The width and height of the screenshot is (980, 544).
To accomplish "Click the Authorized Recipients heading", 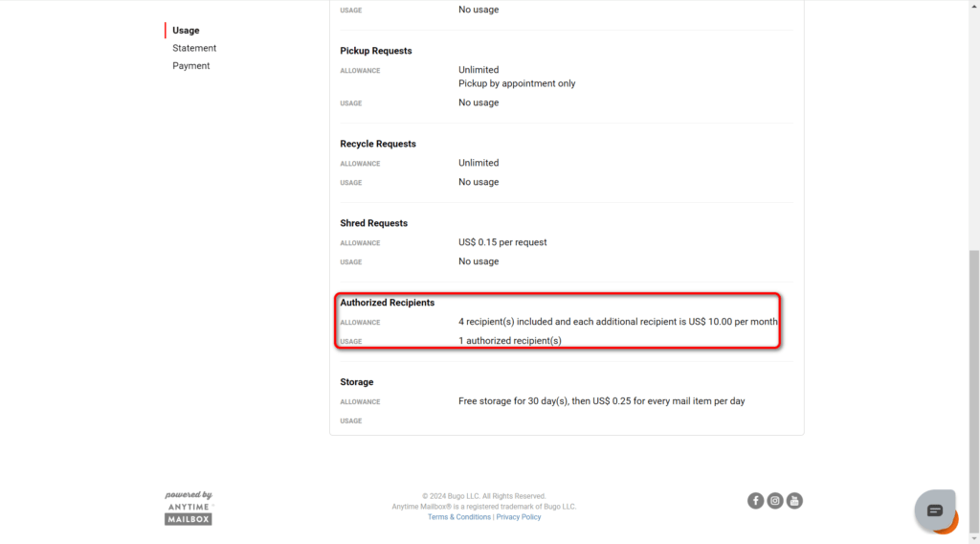I will (388, 303).
